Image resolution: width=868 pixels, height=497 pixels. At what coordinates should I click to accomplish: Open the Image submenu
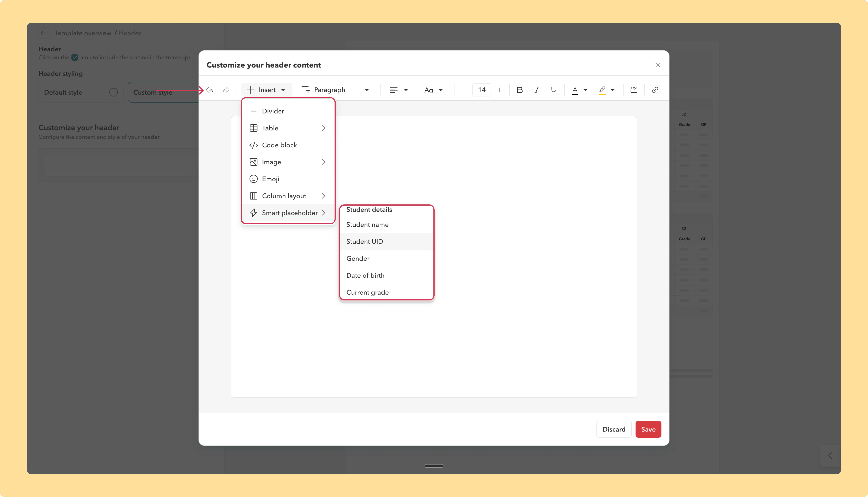(288, 162)
